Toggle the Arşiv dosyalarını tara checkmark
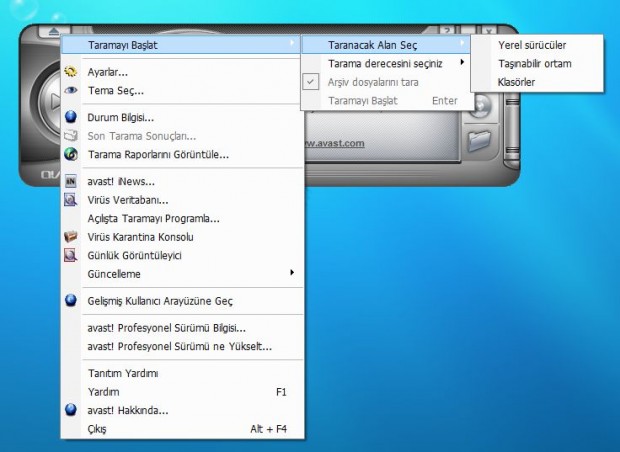Viewport: 620px width, 452px height. (x=311, y=82)
